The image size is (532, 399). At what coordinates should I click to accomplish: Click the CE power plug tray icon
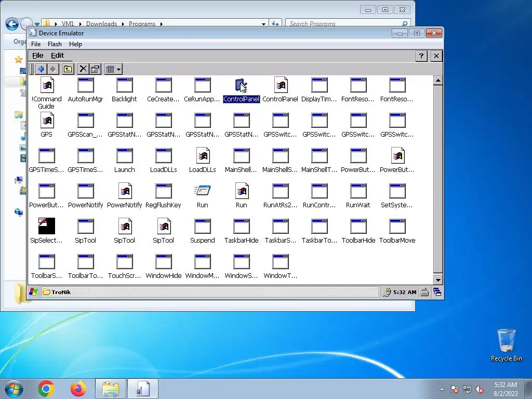point(387,292)
